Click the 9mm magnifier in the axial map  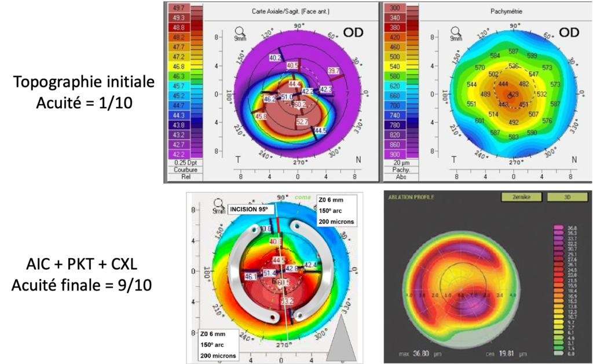(240, 34)
